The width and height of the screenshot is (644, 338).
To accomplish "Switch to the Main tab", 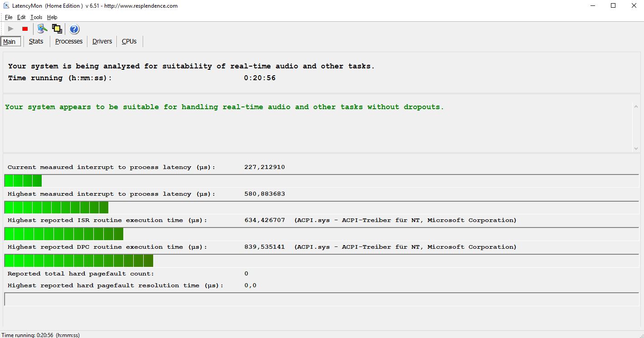I will click(x=10, y=42).
